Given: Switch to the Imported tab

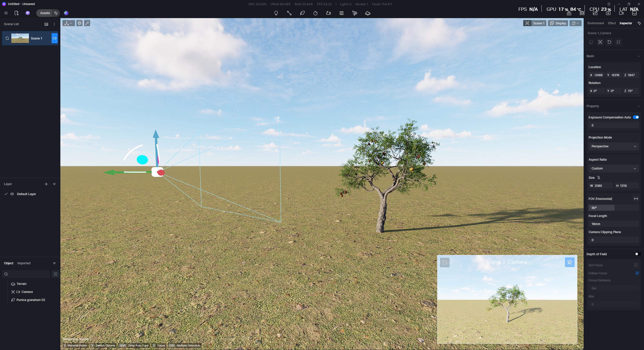Looking at the screenshot, I should click(24, 263).
